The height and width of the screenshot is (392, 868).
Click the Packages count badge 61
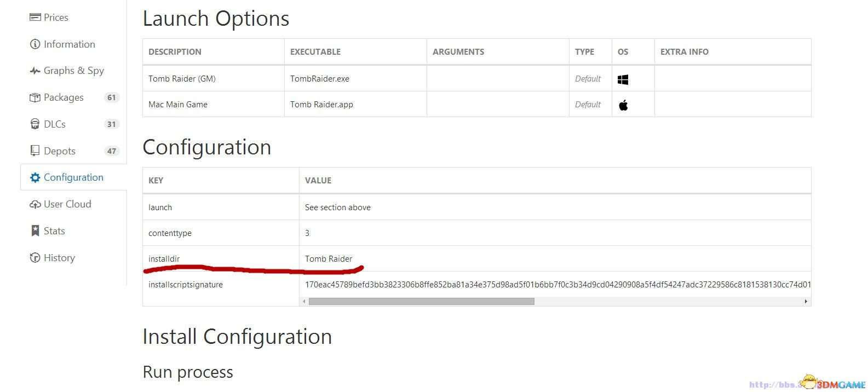(x=112, y=97)
